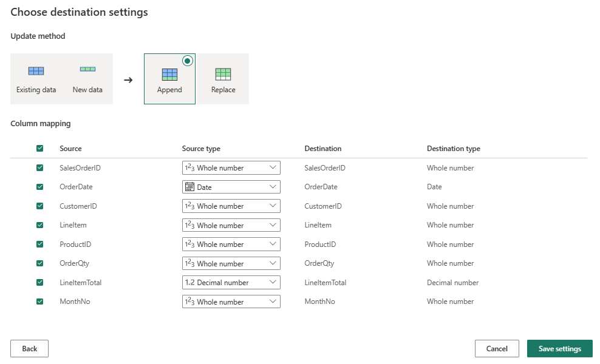Click the Replace table icon
The height and width of the screenshot is (364, 600).
[223, 74]
